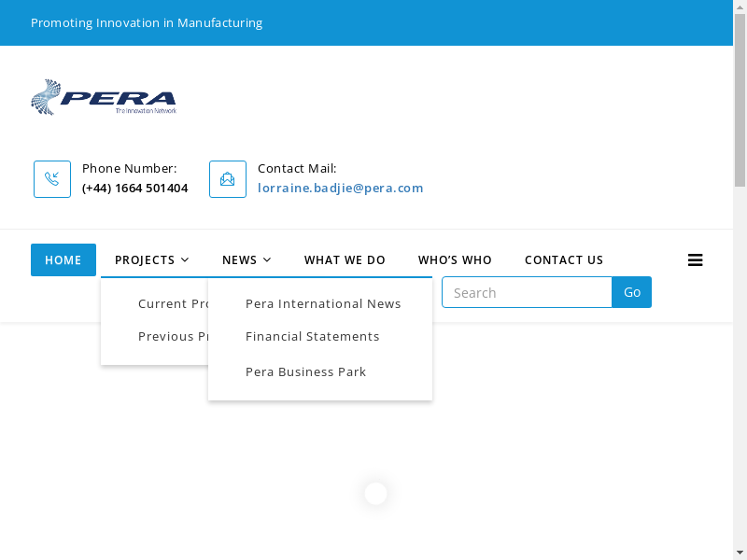747x560 pixels.
Task: Expand the Projects dropdown arrow
Action: [x=185, y=260]
